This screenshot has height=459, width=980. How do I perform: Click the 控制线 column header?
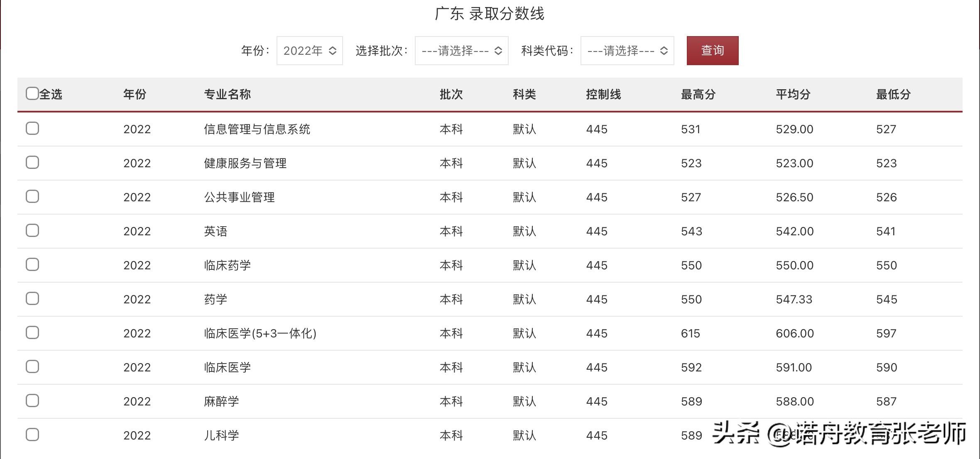603,95
